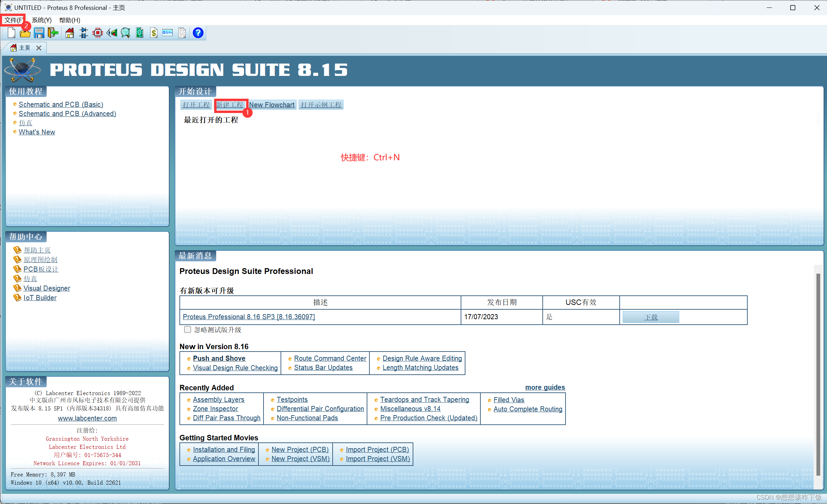Screen dimensions: 827x504
Task: Click the blue question mark help icon
Action: (198, 33)
